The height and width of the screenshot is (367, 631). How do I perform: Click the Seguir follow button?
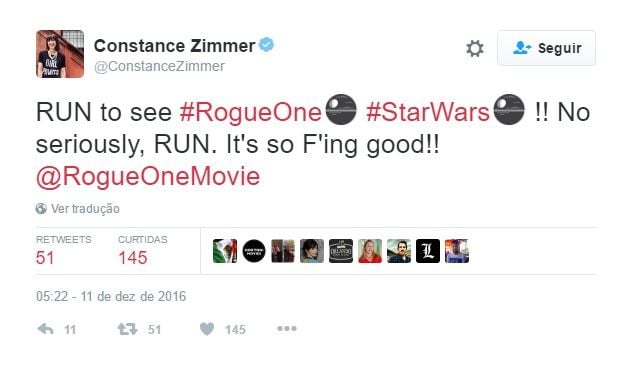(546, 48)
